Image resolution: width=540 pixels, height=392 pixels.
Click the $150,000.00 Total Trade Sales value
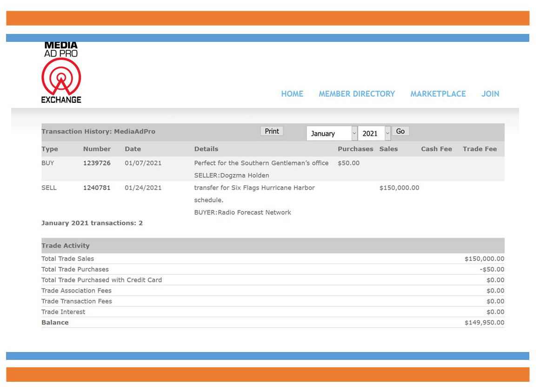(x=484, y=259)
